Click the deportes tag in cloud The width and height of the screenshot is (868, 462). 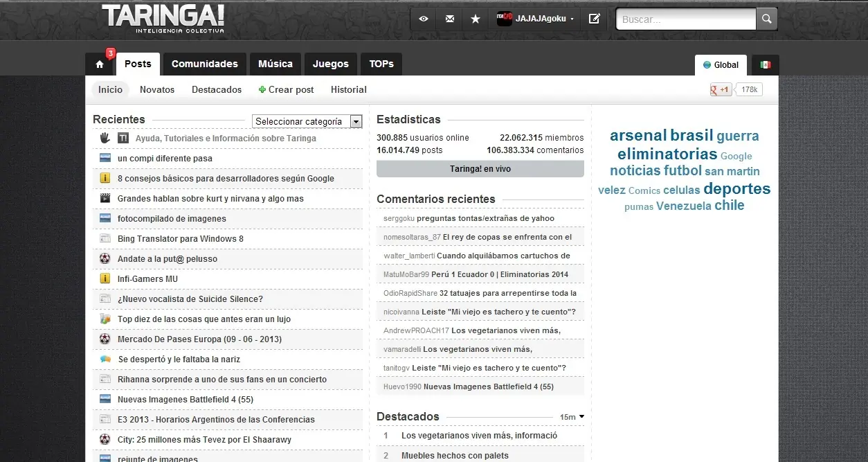736,189
